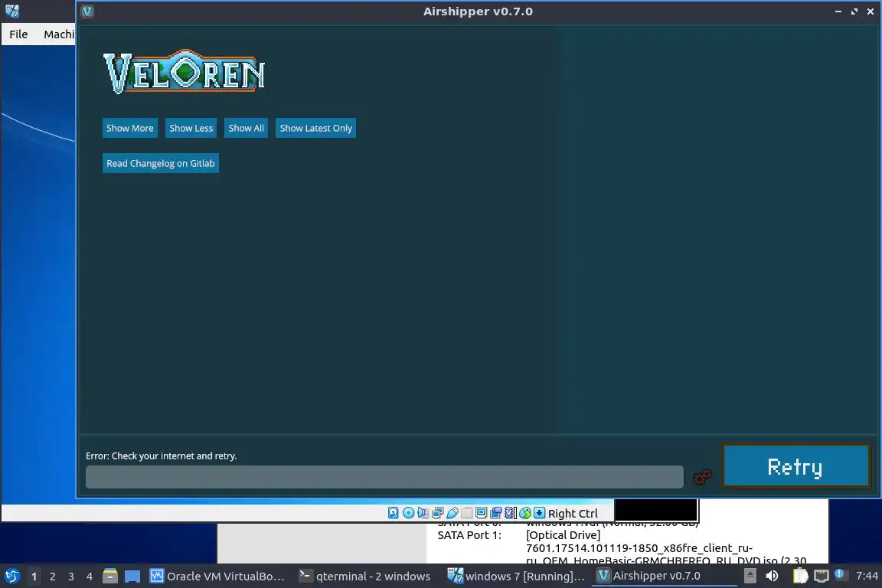Open the volume control tray icon

[x=773, y=576]
